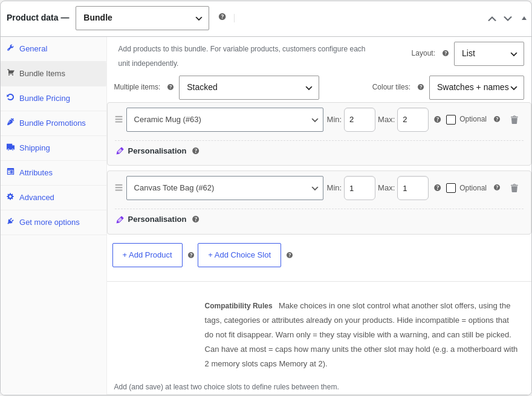
Task: Expand Personalisation under Canvas Tote Bag
Action: 157,219
